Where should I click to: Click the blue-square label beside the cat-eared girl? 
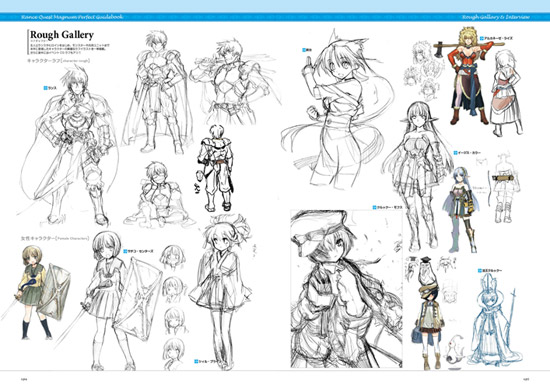(x=307, y=50)
